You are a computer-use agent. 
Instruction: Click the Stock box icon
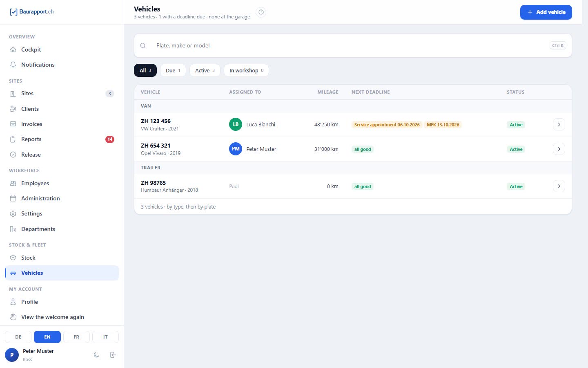[13, 258]
